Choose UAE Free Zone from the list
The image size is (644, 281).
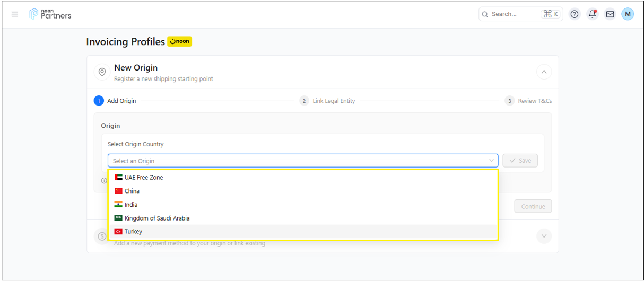tap(144, 178)
